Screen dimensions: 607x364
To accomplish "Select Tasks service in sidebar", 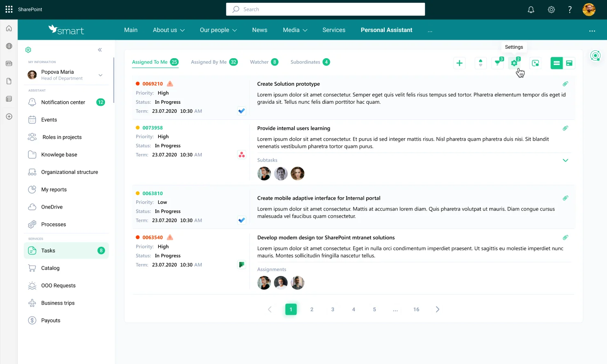I will (66, 250).
